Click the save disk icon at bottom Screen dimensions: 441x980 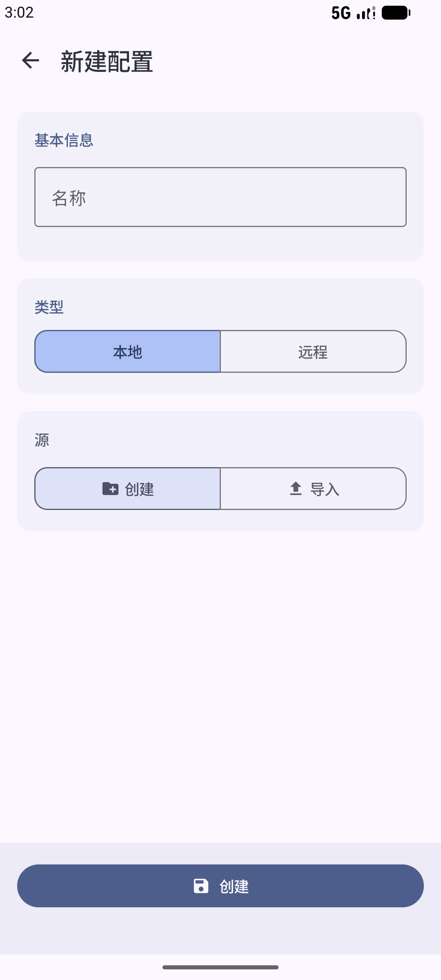click(x=201, y=886)
